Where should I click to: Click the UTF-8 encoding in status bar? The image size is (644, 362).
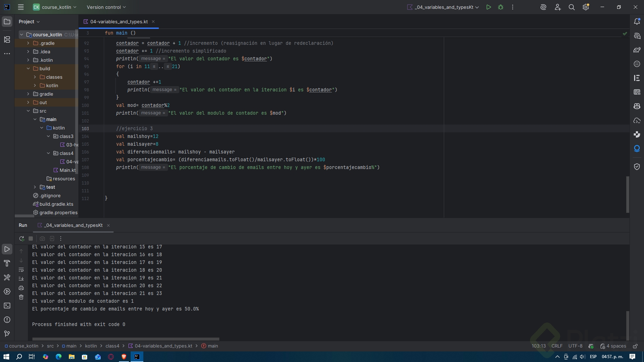(575, 346)
